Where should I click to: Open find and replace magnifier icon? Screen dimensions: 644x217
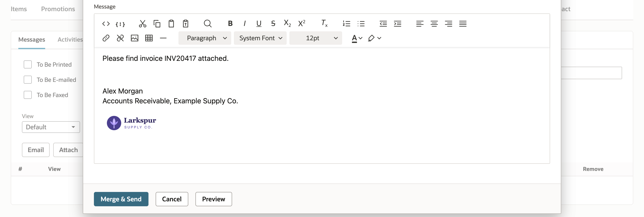tap(208, 24)
